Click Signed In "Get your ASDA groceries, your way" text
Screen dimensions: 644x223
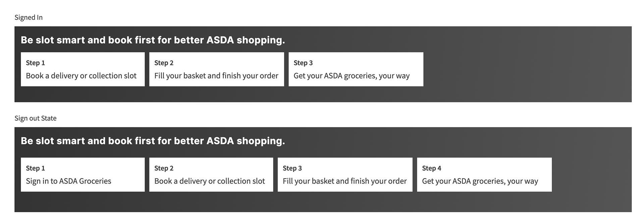click(352, 76)
